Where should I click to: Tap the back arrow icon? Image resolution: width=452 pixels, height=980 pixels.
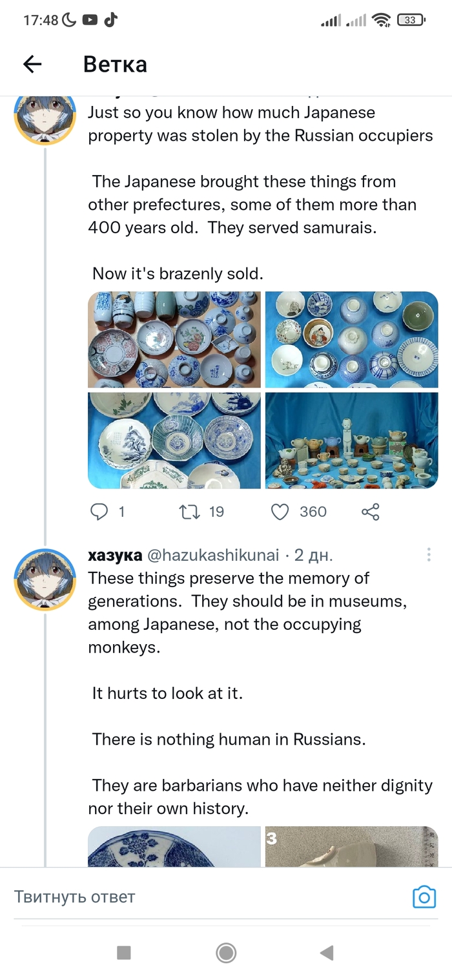(32, 63)
